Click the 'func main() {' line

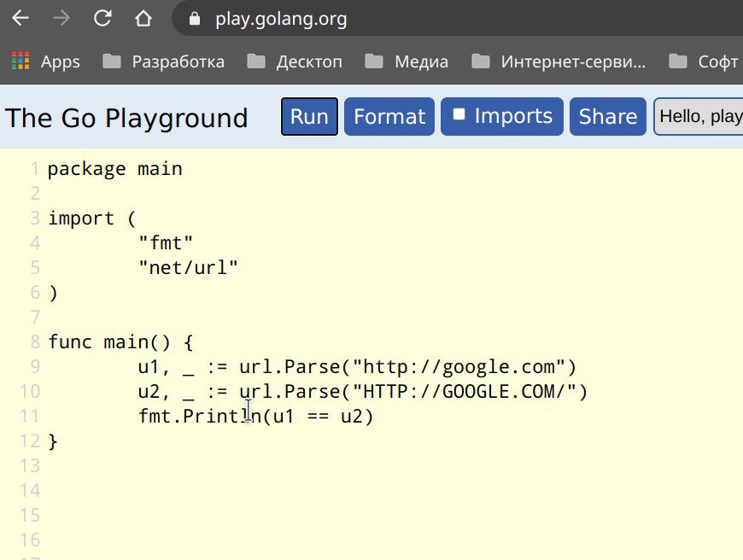point(120,342)
